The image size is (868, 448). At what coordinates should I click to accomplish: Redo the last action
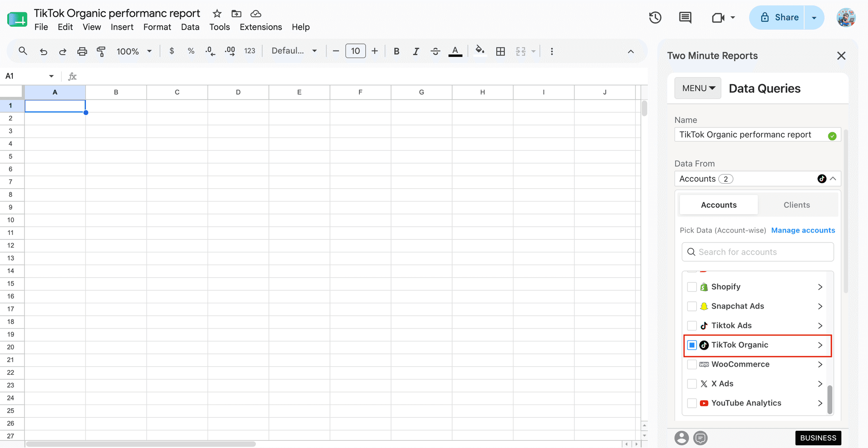pos(62,52)
